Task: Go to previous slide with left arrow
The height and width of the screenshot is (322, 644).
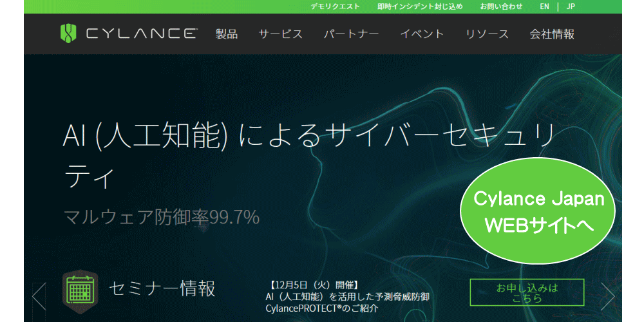Action: 39,296
